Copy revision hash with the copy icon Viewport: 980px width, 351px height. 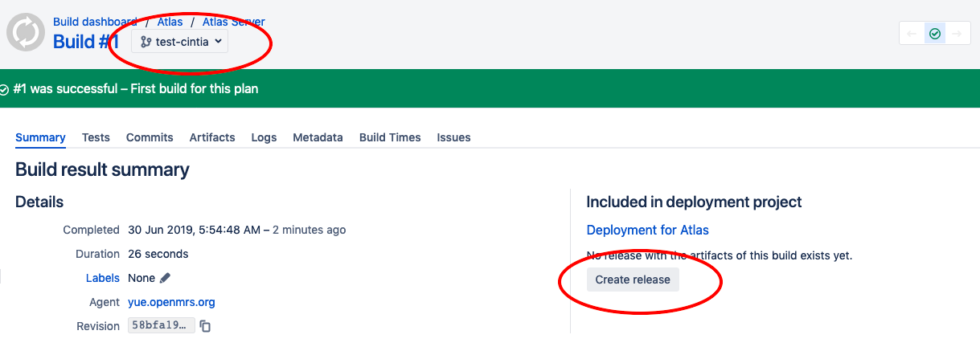click(x=205, y=326)
